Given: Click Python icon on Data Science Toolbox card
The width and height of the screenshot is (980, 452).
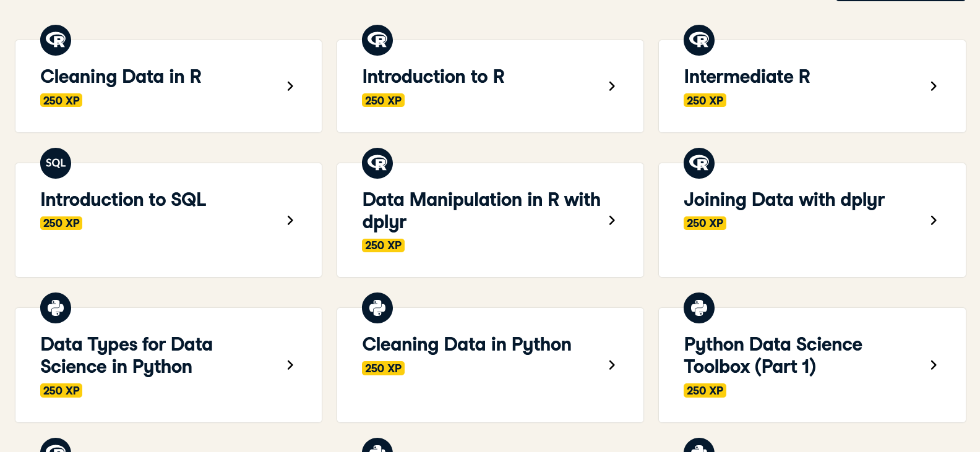Looking at the screenshot, I should tap(699, 308).
